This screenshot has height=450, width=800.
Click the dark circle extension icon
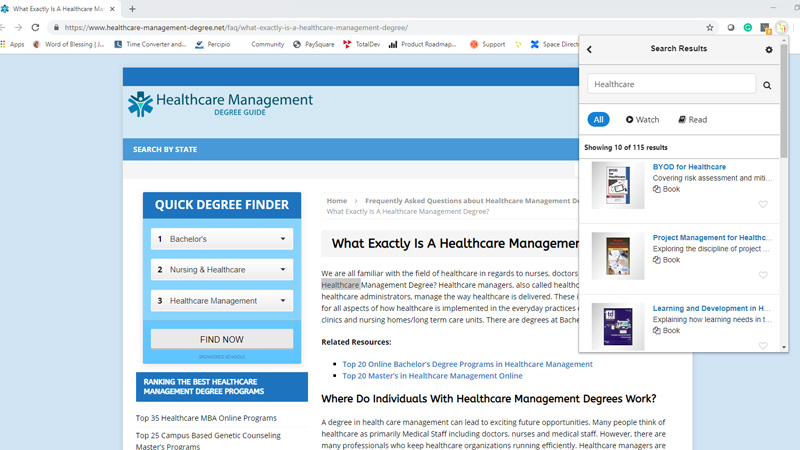point(731,28)
